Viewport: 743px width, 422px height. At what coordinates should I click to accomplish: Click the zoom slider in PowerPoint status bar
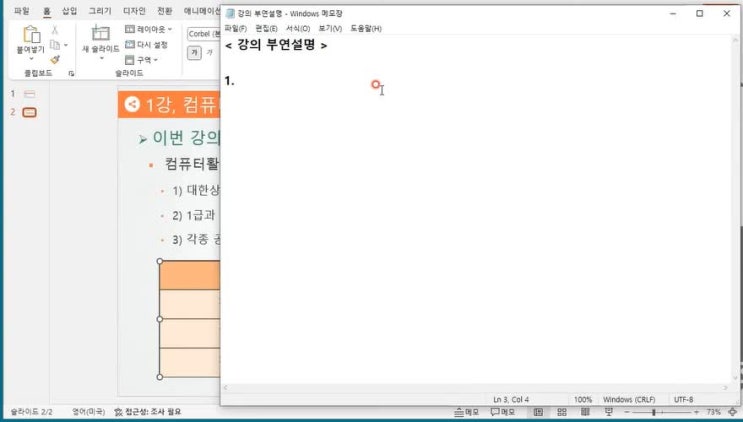654,412
